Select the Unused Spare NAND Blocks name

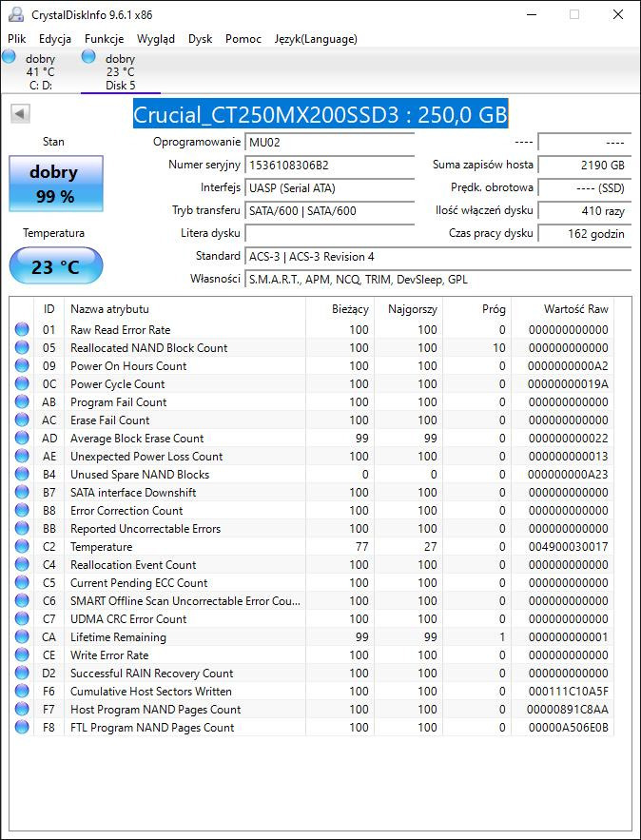point(140,475)
